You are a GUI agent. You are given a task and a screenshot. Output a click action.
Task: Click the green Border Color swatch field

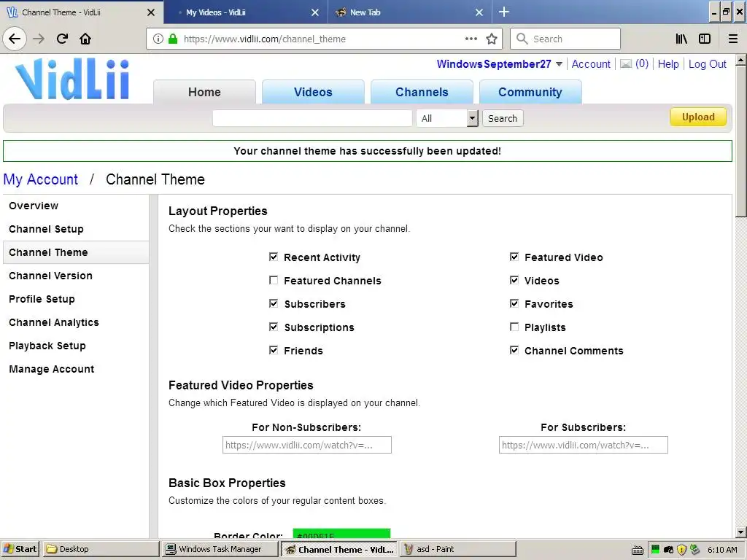click(341, 534)
